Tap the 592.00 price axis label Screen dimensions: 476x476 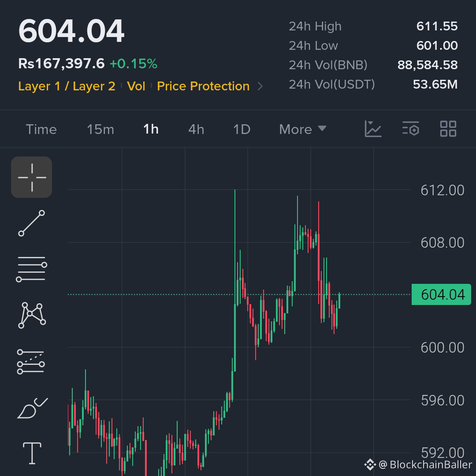click(x=443, y=453)
